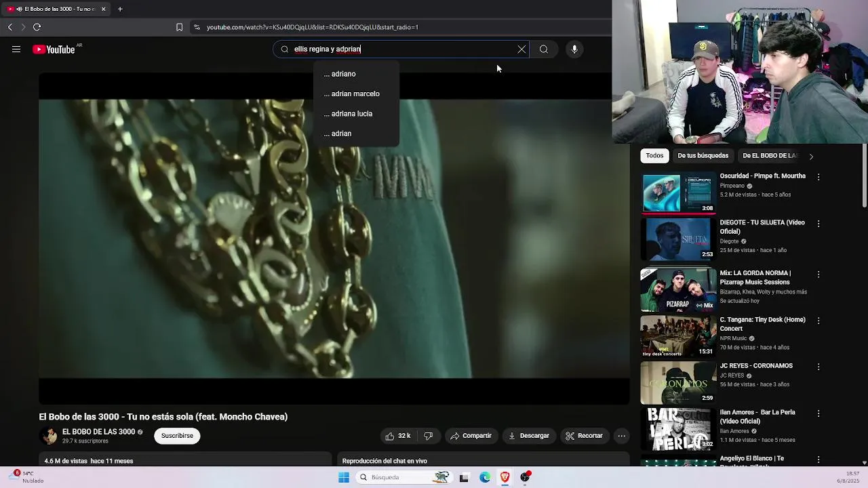Like the video (32 k)
Screen dimensions: 868x488
click(398, 436)
